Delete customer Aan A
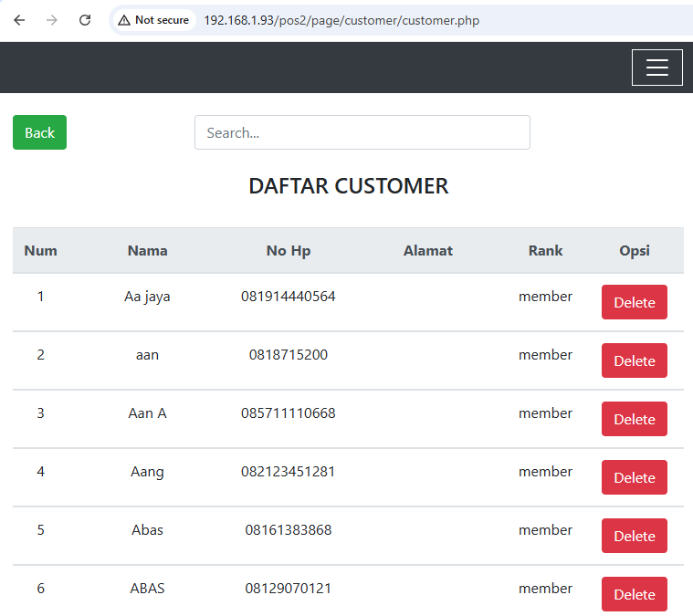693x616 pixels. (634, 419)
